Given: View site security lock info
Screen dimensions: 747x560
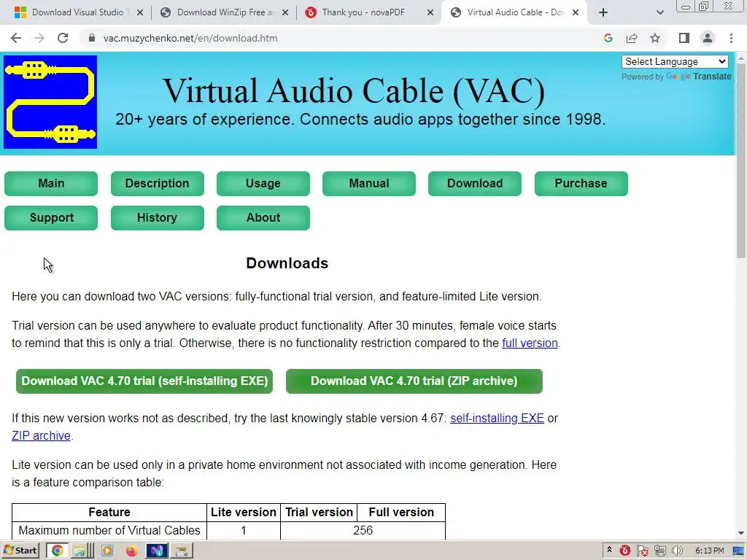Looking at the screenshot, I should [92, 38].
